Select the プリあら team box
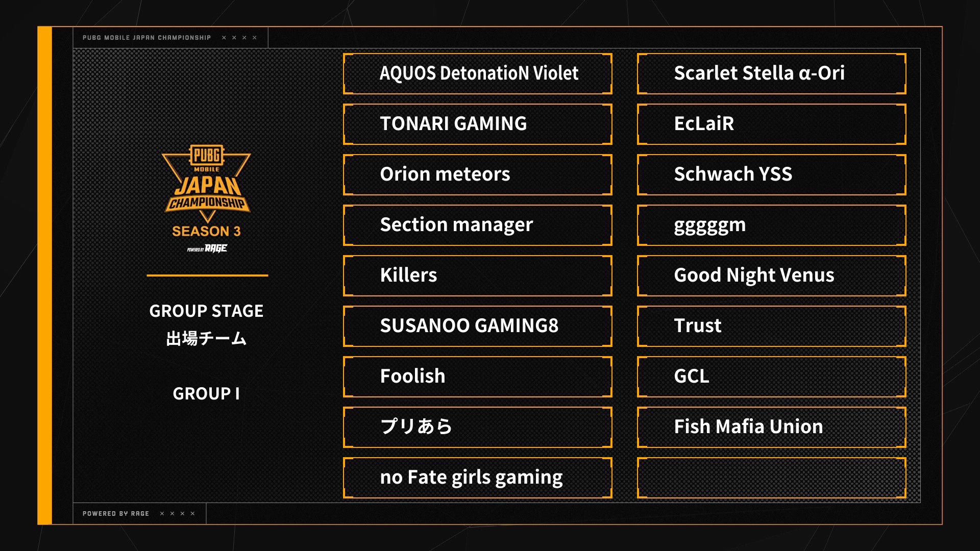This screenshot has width=980, height=551. click(x=477, y=427)
